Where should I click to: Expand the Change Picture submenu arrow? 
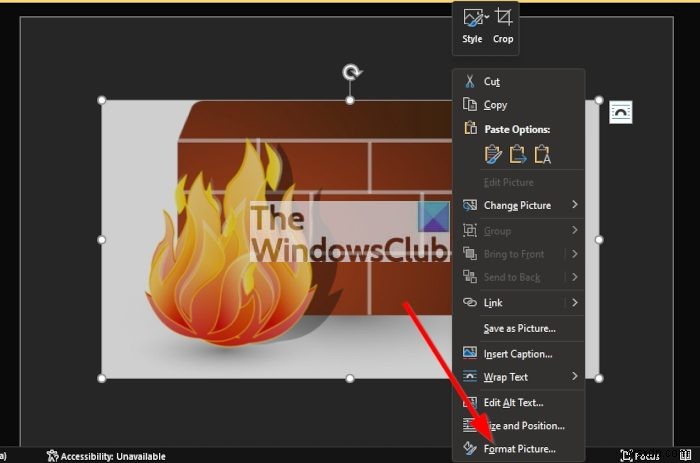[x=575, y=204]
